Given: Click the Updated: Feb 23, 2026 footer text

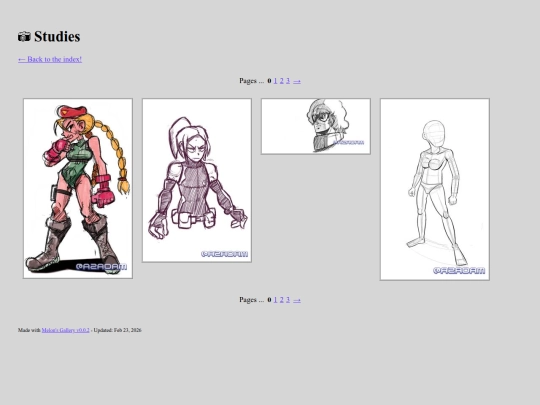Looking at the screenshot, I should 117,330.
